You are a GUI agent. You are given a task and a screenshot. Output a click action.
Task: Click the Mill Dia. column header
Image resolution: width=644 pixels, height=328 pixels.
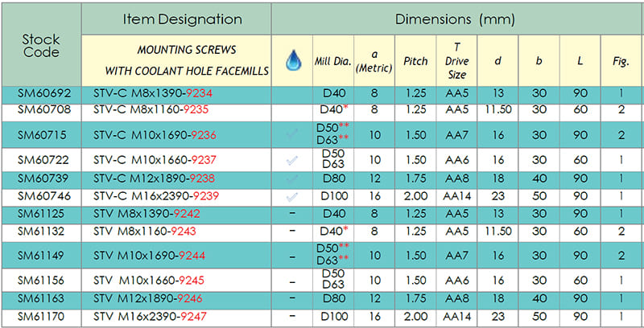(332, 61)
